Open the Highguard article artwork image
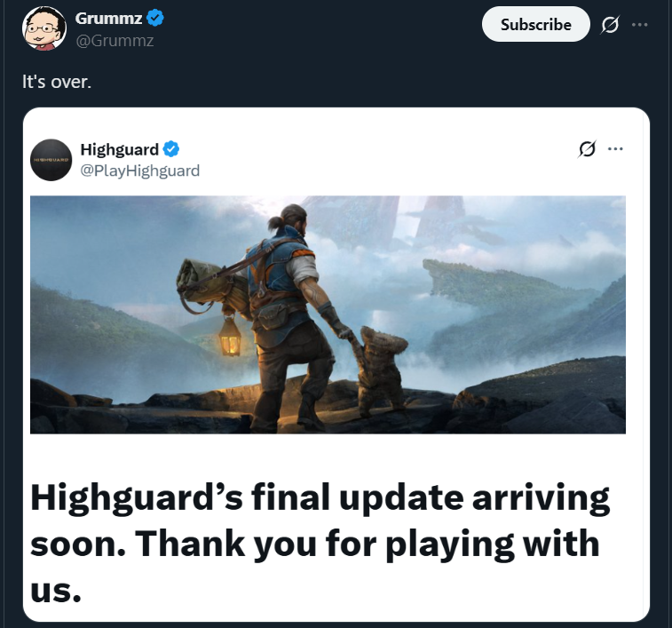Viewport: 672px width, 628px height. tap(328, 314)
